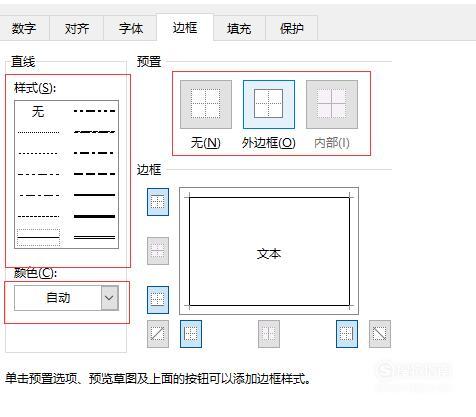
Task: Open the 字体 tab
Action: coord(131,28)
